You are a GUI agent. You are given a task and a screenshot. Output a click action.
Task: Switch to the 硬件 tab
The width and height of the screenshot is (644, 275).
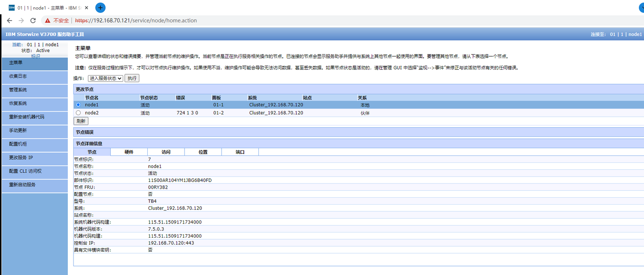coord(129,152)
